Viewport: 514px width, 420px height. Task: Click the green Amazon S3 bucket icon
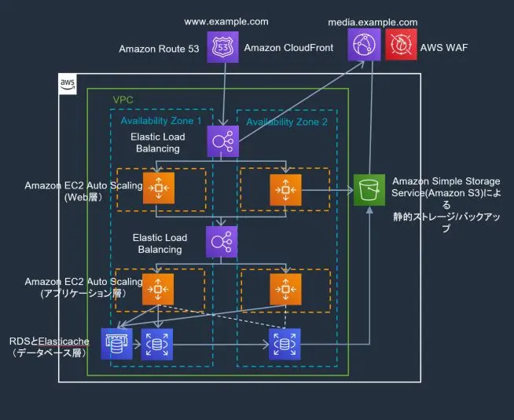(x=369, y=190)
